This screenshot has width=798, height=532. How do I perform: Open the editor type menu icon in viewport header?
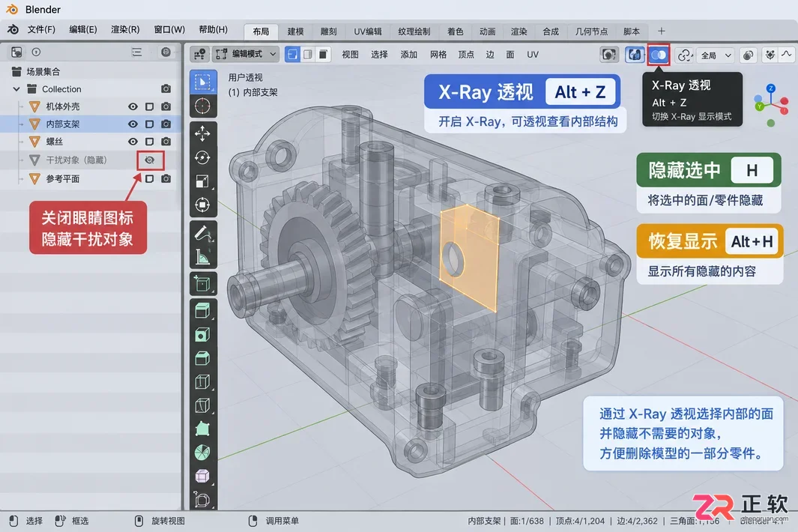tap(199, 54)
